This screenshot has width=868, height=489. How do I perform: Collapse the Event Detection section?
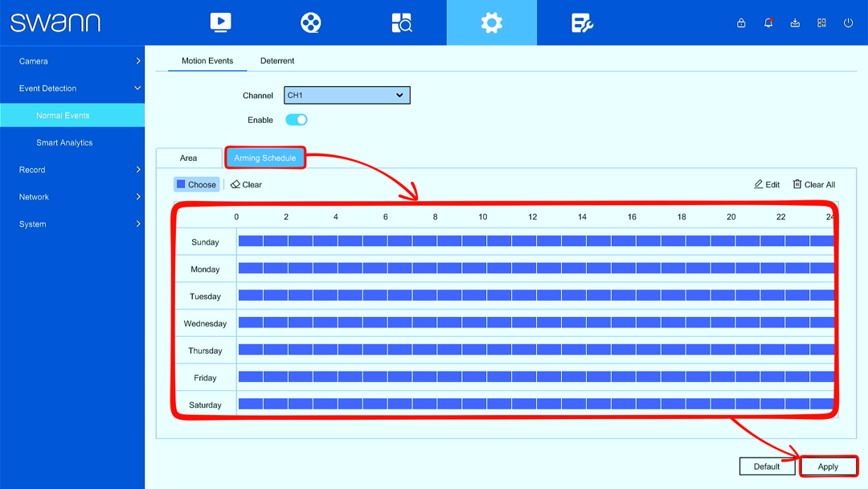(x=72, y=88)
